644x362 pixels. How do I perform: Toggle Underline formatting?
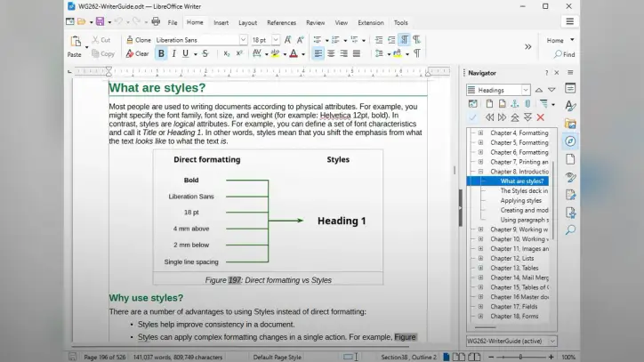click(186, 53)
